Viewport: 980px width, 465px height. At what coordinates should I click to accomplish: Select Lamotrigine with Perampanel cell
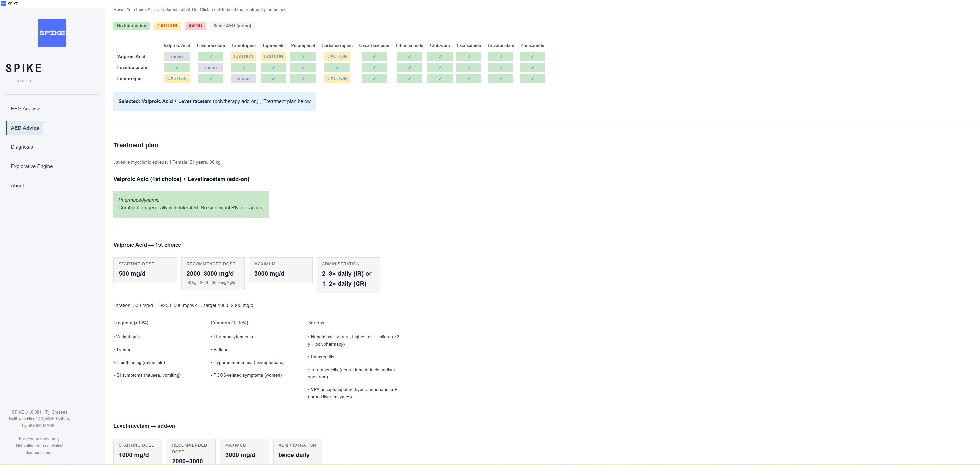click(x=303, y=79)
